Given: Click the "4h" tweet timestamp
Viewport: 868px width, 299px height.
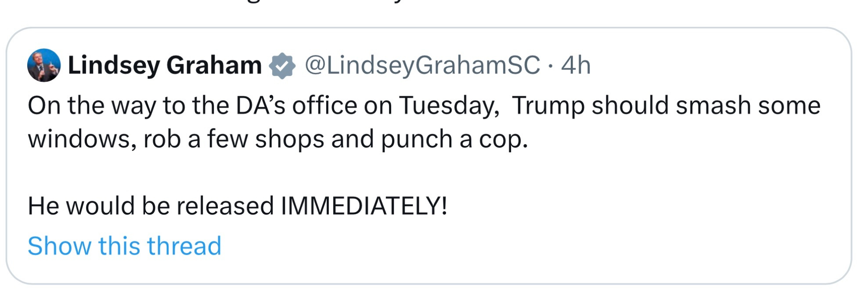Looking at the screenshot, I should point(576,66).
